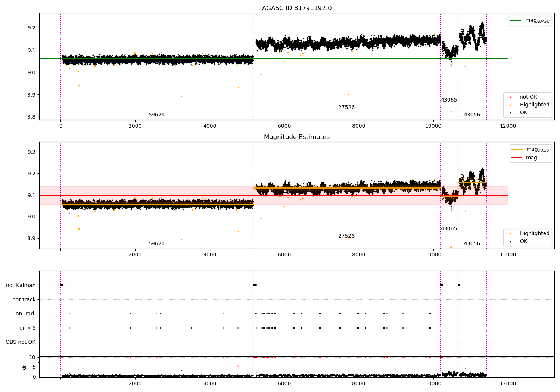Click the green mag AGASC line sample in legend
The width and height of the screenshot is (560, 392).
[516, 21]
